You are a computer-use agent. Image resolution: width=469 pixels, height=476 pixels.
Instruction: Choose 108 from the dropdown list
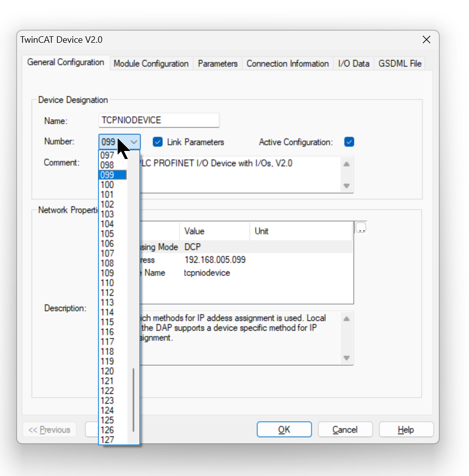pos(113,263)
